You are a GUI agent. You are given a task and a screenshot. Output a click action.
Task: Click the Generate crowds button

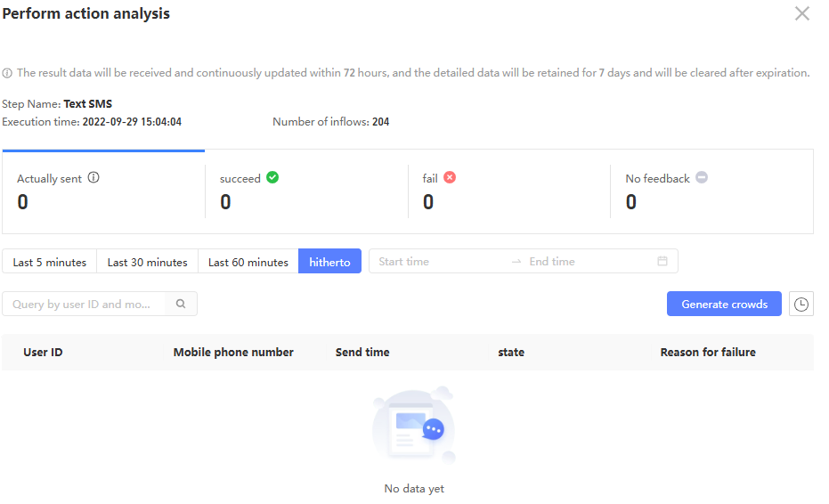(724, 304)
